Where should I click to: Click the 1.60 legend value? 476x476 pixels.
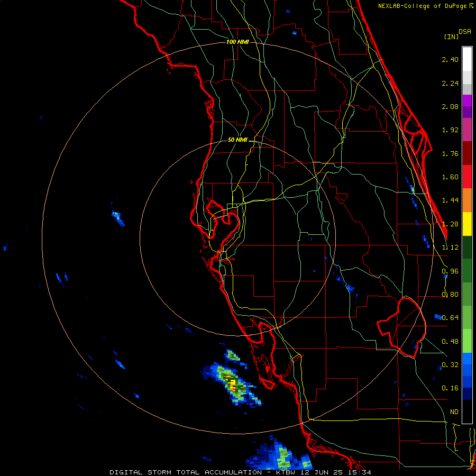click(450, 177)
